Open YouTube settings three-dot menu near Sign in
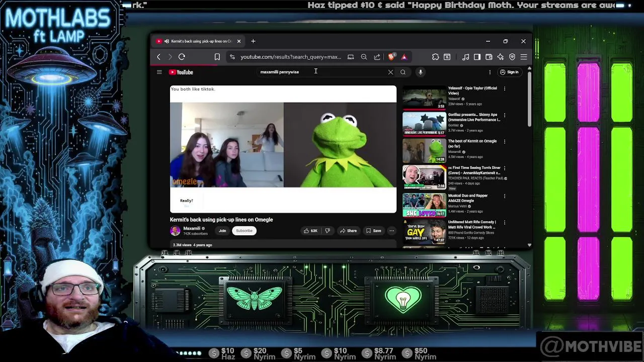This screenshot has height=362, width=644. coord(490,72)
